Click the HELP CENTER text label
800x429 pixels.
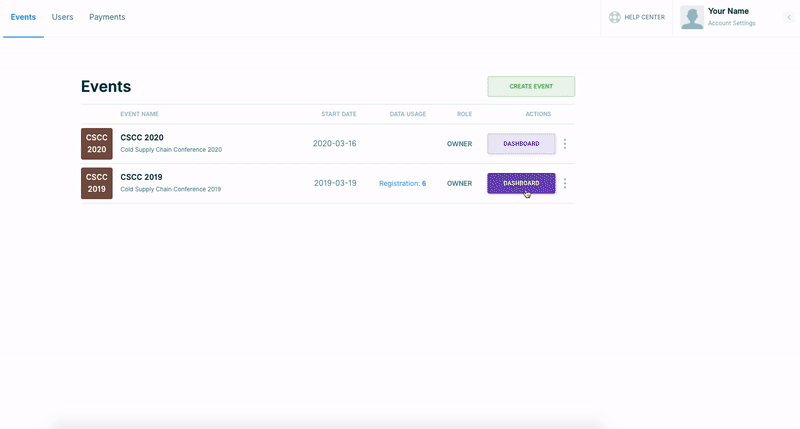coord(644,17)
